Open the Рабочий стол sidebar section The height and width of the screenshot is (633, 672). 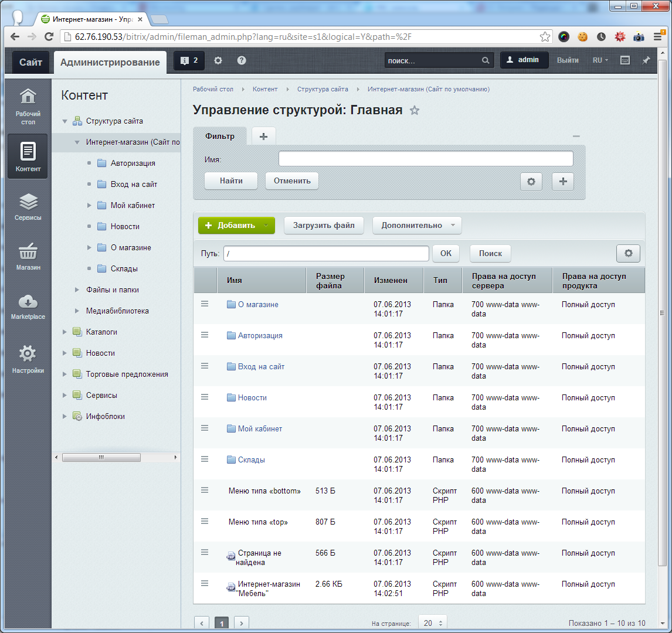tap(28, 105)
